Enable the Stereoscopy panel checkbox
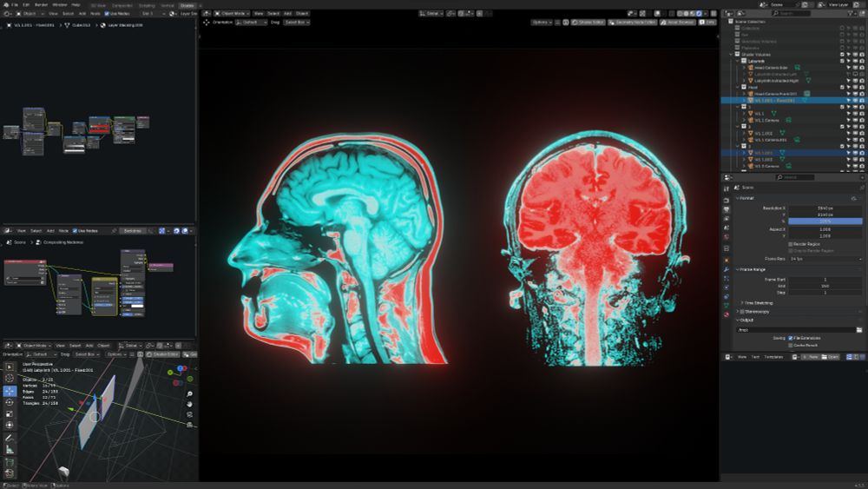Screen dimensions: 868x489 pos(742,312)
